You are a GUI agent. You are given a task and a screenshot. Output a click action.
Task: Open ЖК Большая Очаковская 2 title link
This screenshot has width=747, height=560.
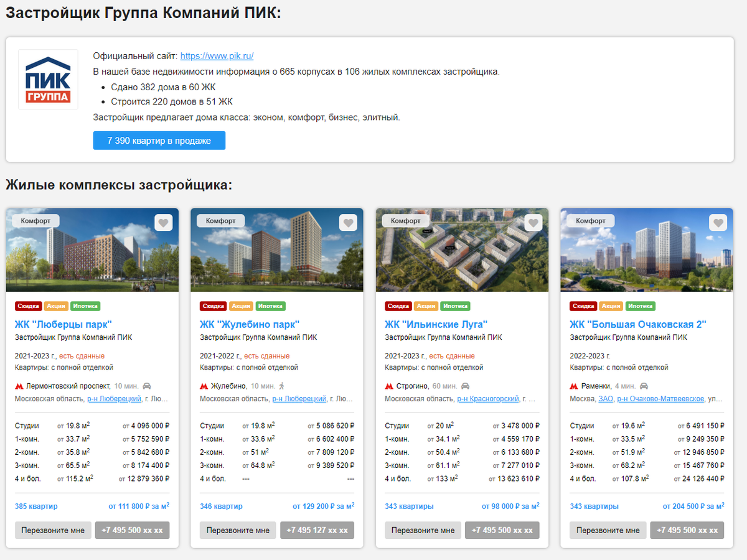638,324
